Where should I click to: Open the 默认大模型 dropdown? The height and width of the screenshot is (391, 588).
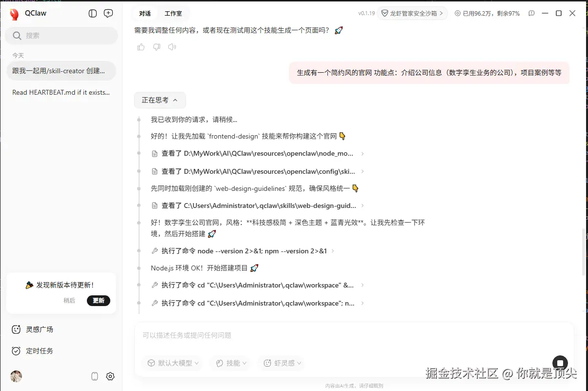point(172,363)
